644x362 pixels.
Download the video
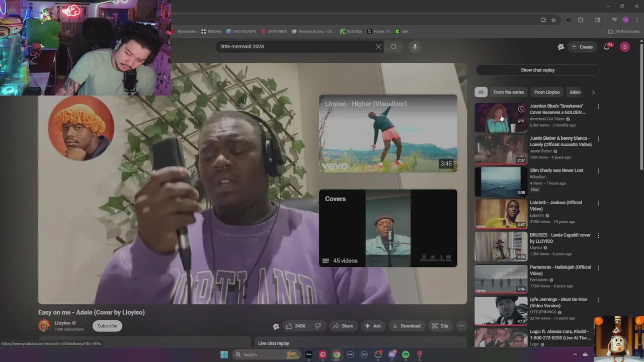pyautogui.click(x=406, y=326)
